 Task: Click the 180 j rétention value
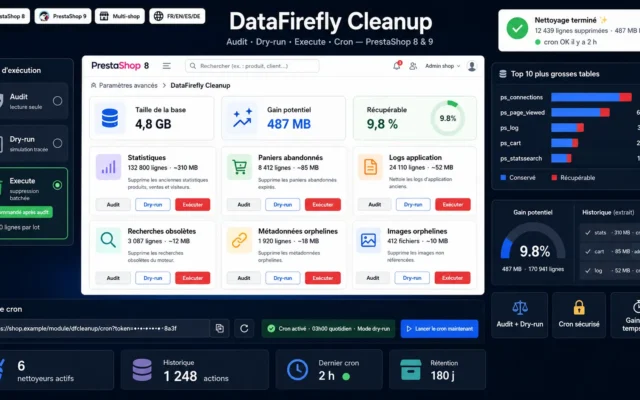click(443, 376)
